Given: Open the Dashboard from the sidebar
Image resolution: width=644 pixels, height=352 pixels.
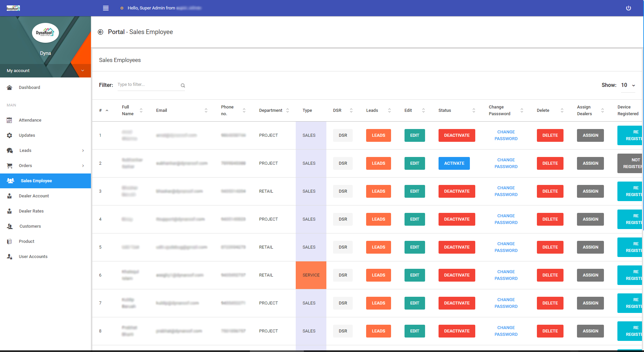Looking at the screenshot, I should pyautogui.click(x=29, y=87).
